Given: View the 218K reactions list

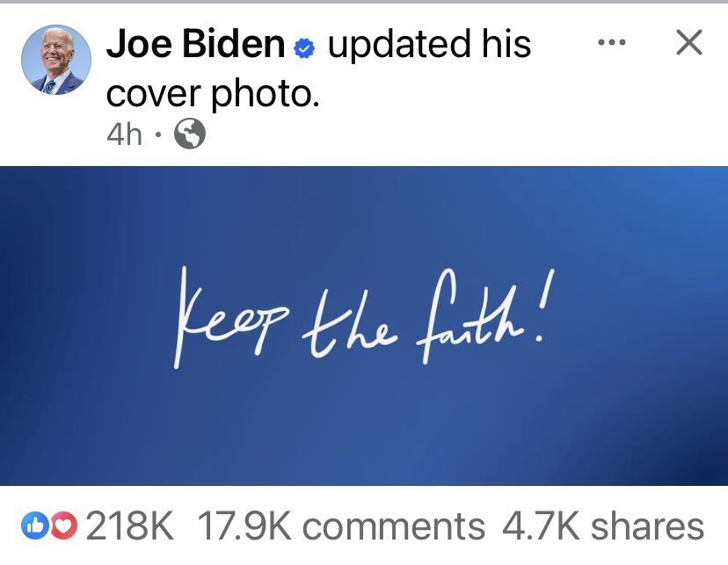Looking at the screenshot, I should pos(129,526).
